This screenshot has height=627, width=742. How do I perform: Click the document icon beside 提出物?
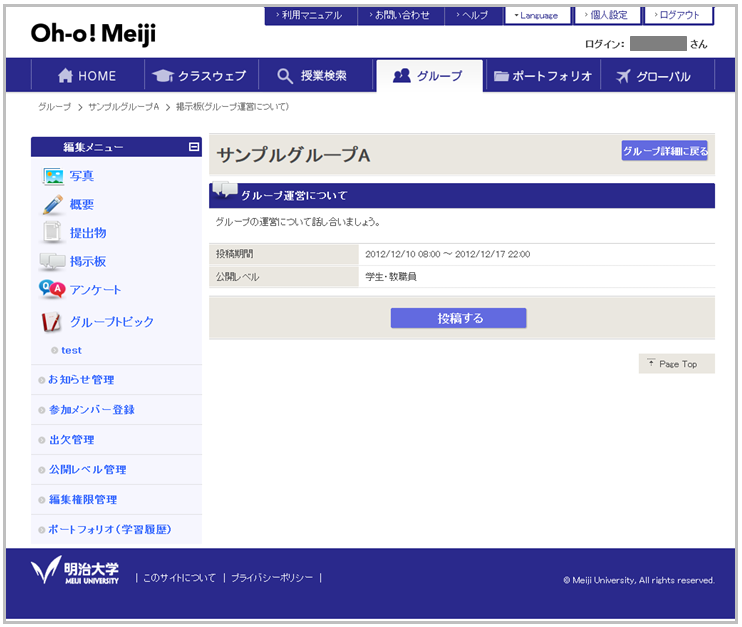[52, 232]
